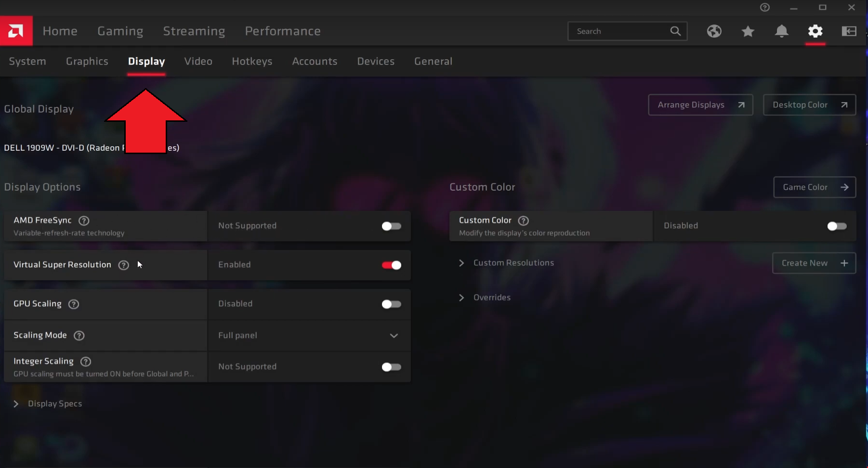Expand Overrides section
Image resolution: width=868 pixels, height=468 pixels.
(485, 298)
